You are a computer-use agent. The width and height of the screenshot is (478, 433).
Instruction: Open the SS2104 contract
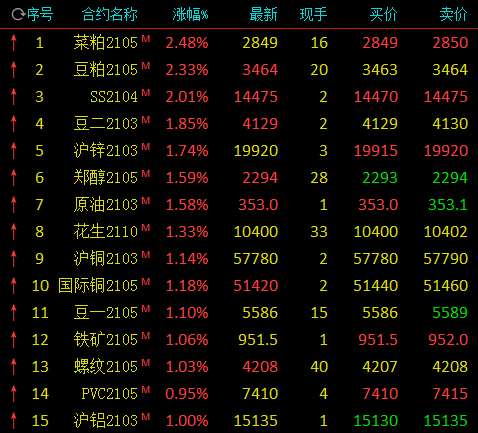pos(114,97)
